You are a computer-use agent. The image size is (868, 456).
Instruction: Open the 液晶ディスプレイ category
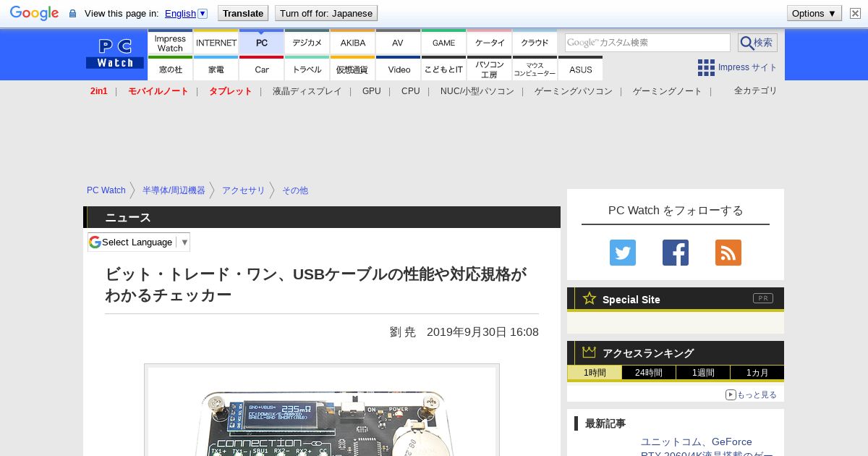click(x=307, y=91)
